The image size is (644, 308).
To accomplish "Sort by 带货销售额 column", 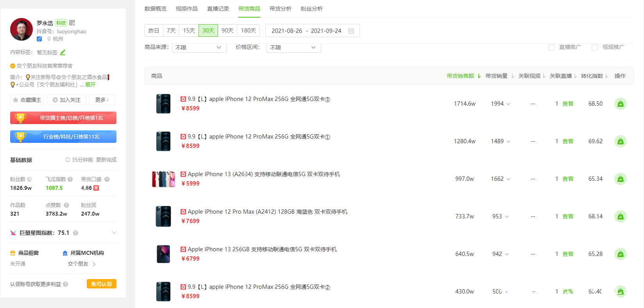I will pos(463,76).
